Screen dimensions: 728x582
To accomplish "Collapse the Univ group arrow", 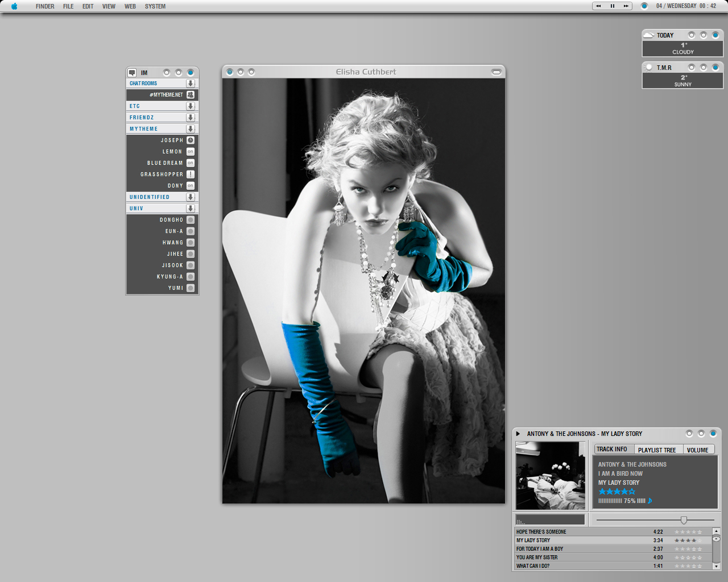I will [x=191, y=209].
